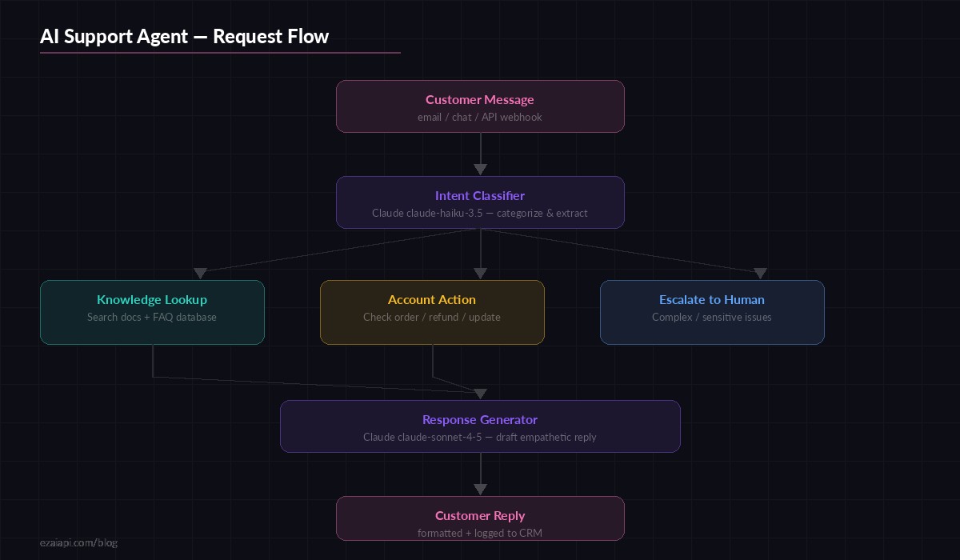Click the arrow between Customer Message and Intent Classifier
960x560 pixels.
[480, 154]
